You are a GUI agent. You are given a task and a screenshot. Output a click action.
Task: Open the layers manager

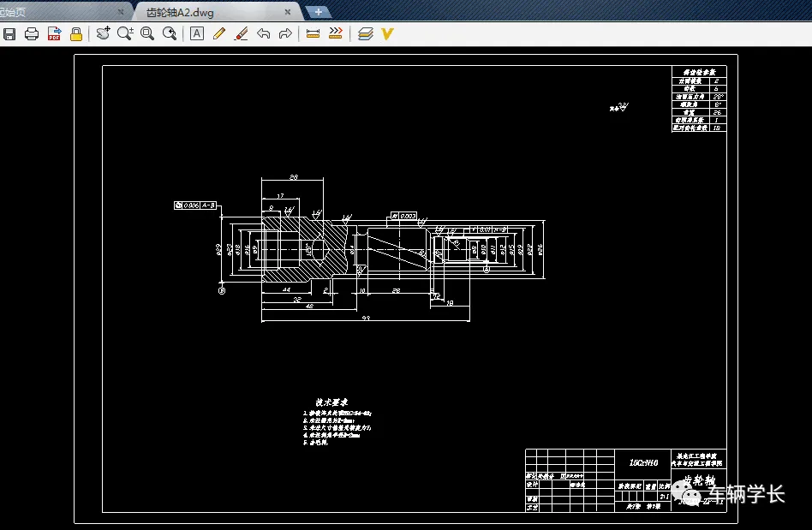click(x=365, y=34)
